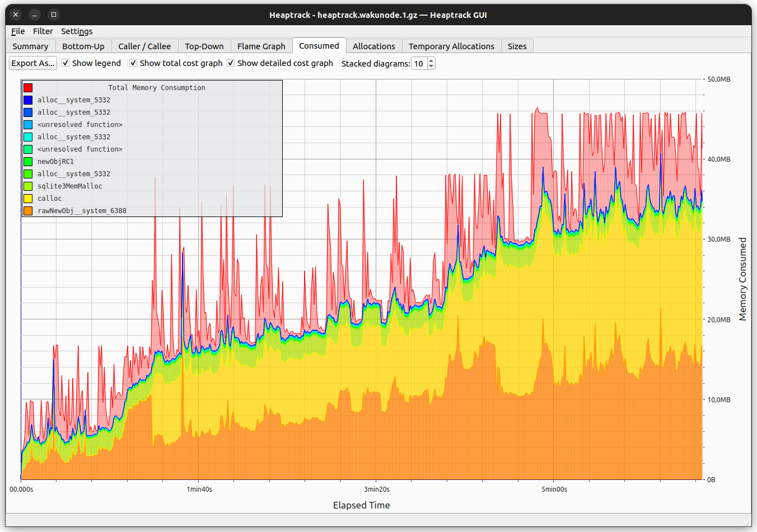Click the Export As... button
The width and height of the screenshot is (757, 532).
coord(32,63)
